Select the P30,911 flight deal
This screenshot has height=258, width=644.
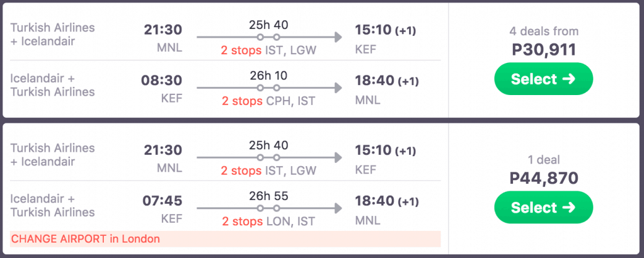coord(543,79)
